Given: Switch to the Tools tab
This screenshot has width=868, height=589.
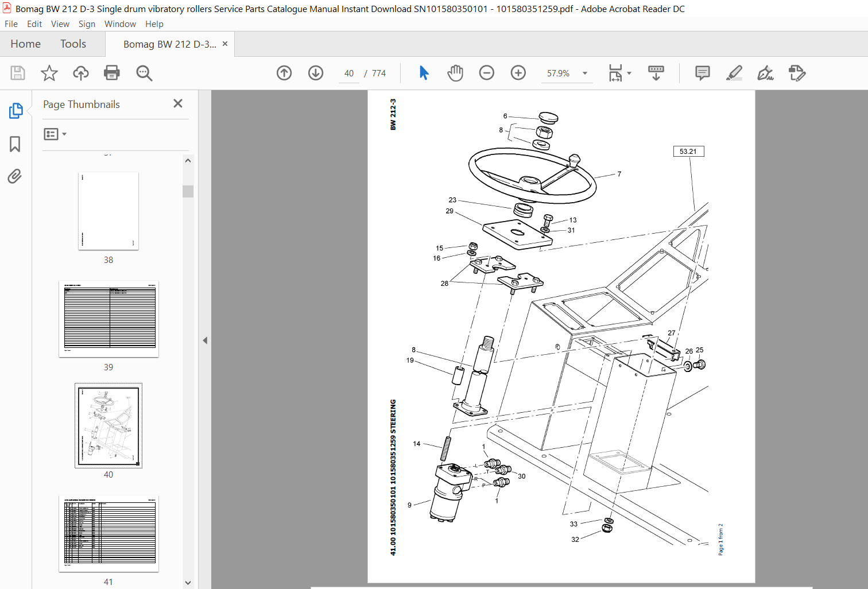Looking at the screenshot, I should 73,44.
